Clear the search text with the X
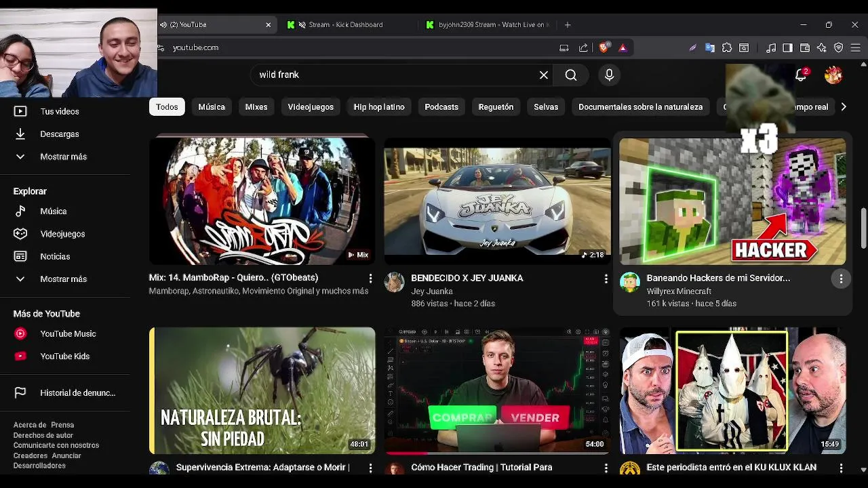 coord(544,75)
